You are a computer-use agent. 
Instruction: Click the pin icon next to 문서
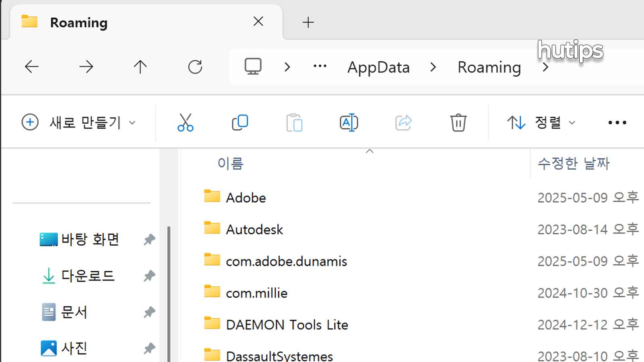[149, 312]
